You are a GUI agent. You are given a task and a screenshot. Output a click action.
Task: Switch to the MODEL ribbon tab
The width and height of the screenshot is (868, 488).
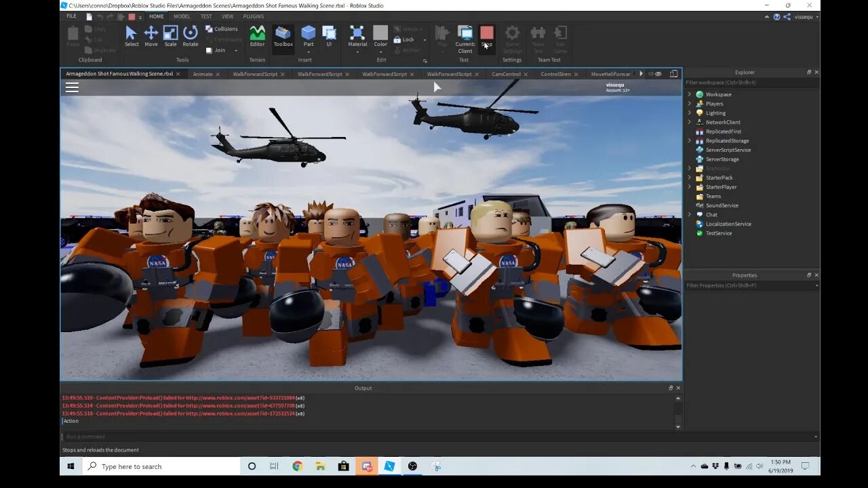click(182, 16)
